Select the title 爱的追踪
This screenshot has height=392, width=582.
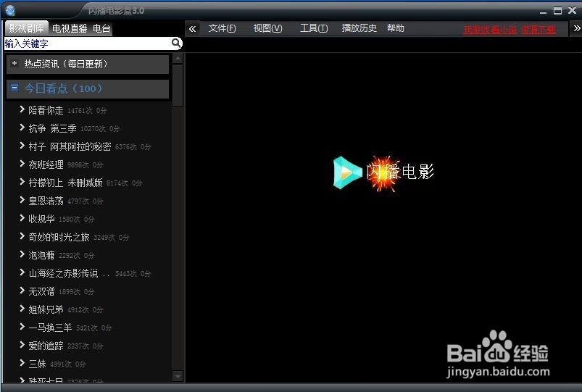point(46,346)
